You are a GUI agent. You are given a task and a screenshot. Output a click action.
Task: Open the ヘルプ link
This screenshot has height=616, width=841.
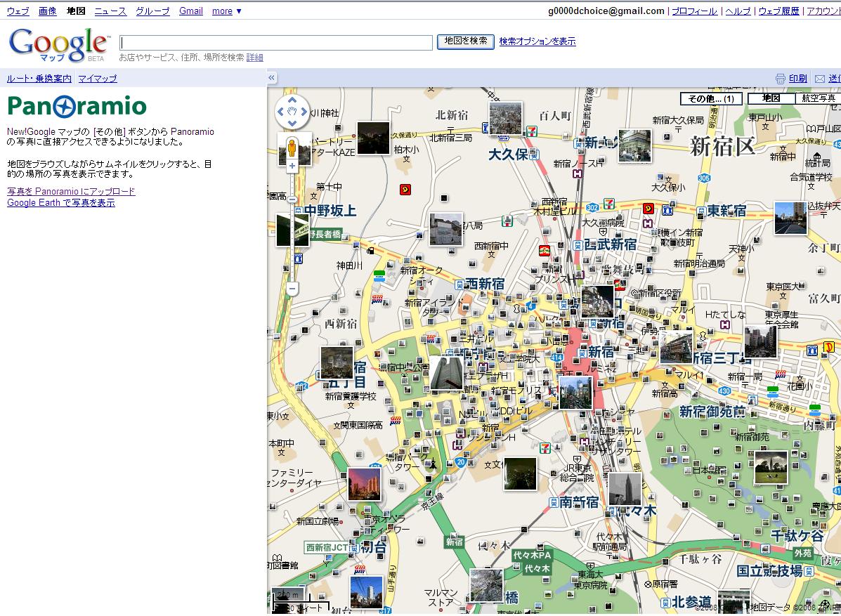click(x=738, y=11)
